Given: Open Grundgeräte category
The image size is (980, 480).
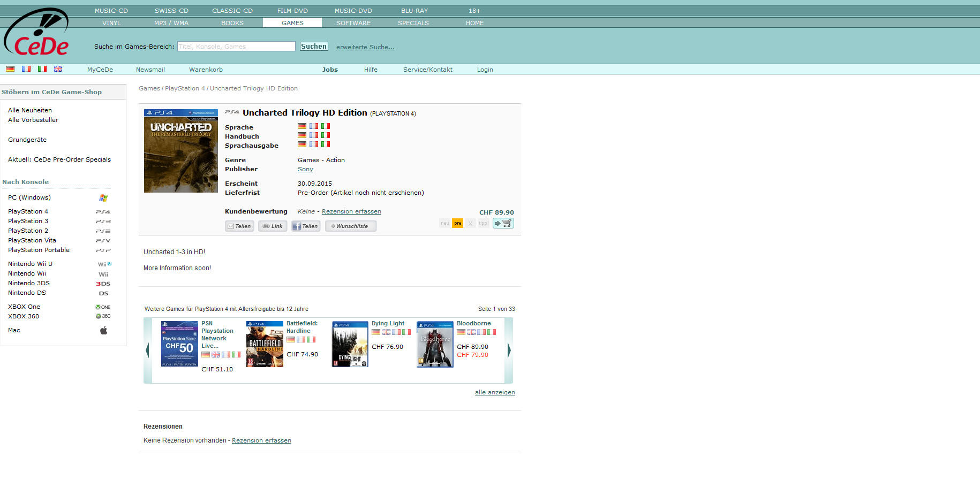Looking at the screenshot, I should tap(27, 140).
